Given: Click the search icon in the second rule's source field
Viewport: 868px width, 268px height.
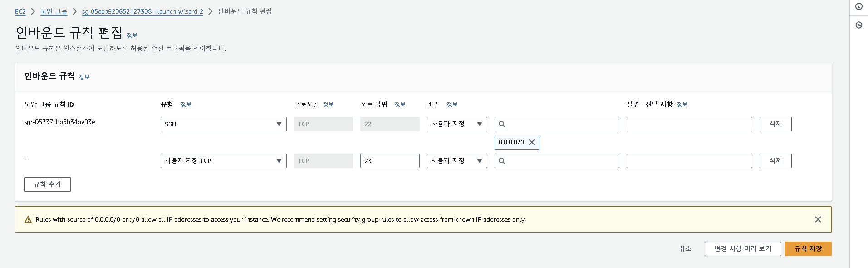Looking at the screenshot, I should [502, 161].
